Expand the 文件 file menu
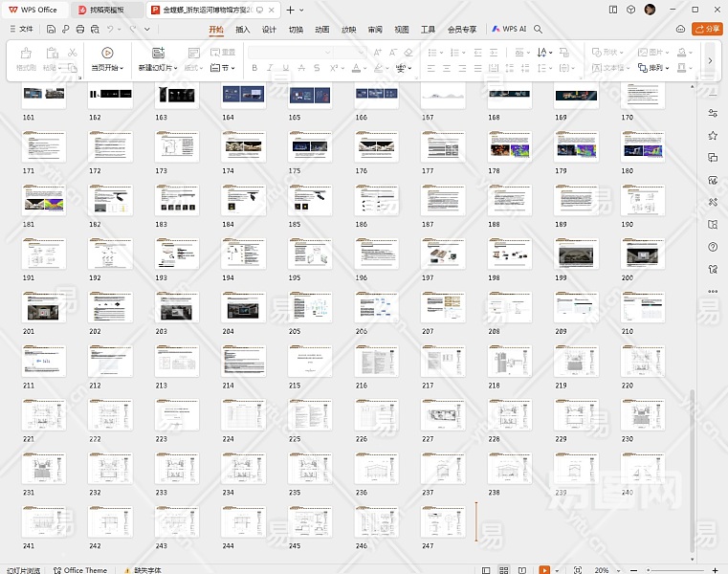 click(x=20, y=30)
